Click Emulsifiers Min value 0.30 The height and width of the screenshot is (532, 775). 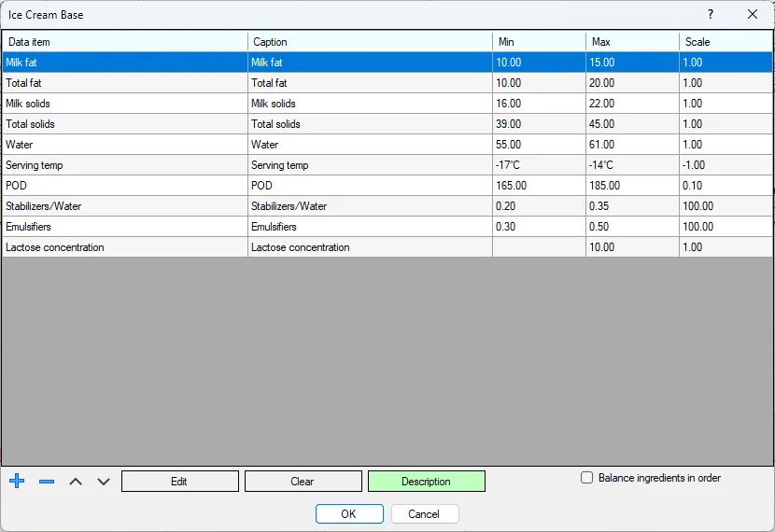click(x=540, y=227)
